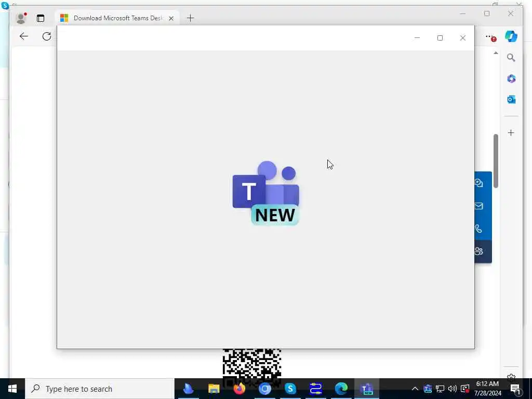Open the notification action center
This screenshot has height=399, width=532.
pyautogui.click(x=516, y=389)
